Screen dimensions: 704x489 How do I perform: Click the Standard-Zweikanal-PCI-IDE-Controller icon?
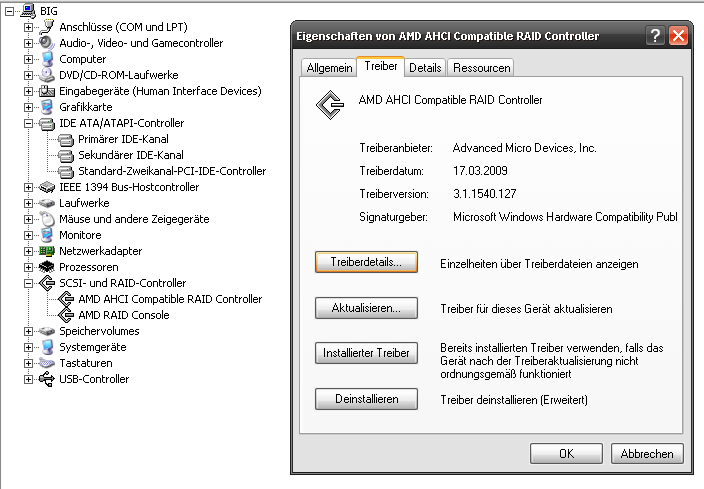tap(66, 172)
